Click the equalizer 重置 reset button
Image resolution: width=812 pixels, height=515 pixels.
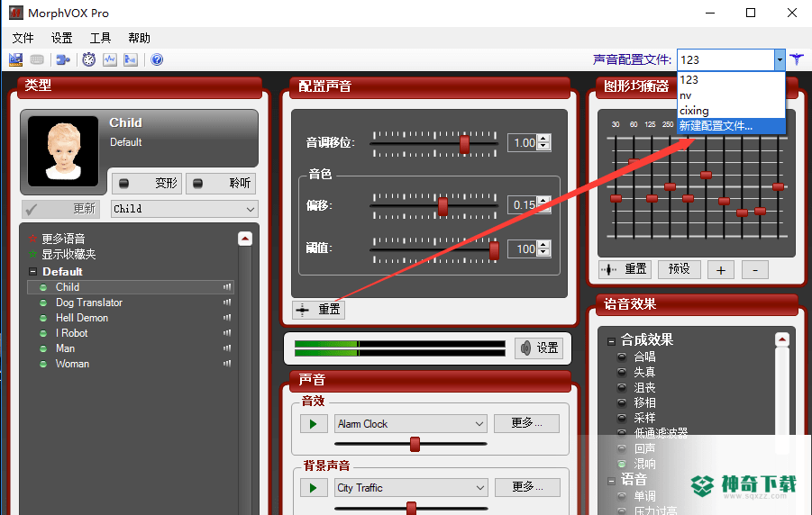click(625, 269)
